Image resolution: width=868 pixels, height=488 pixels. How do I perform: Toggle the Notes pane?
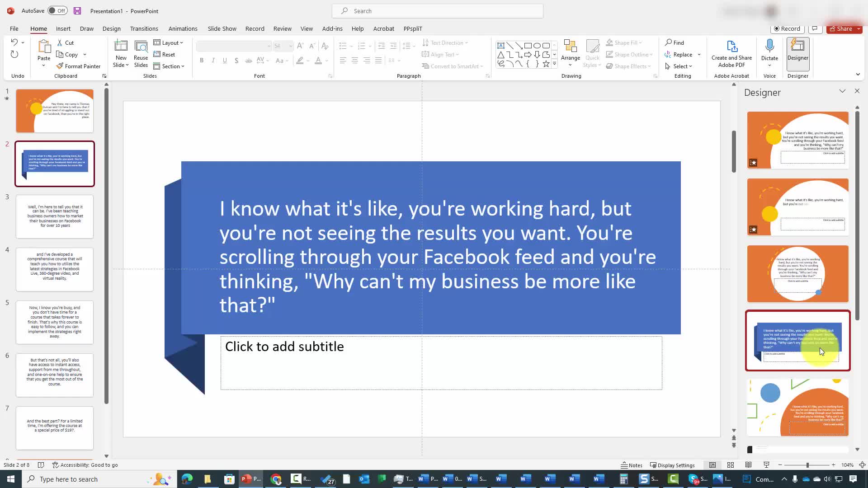632,465
